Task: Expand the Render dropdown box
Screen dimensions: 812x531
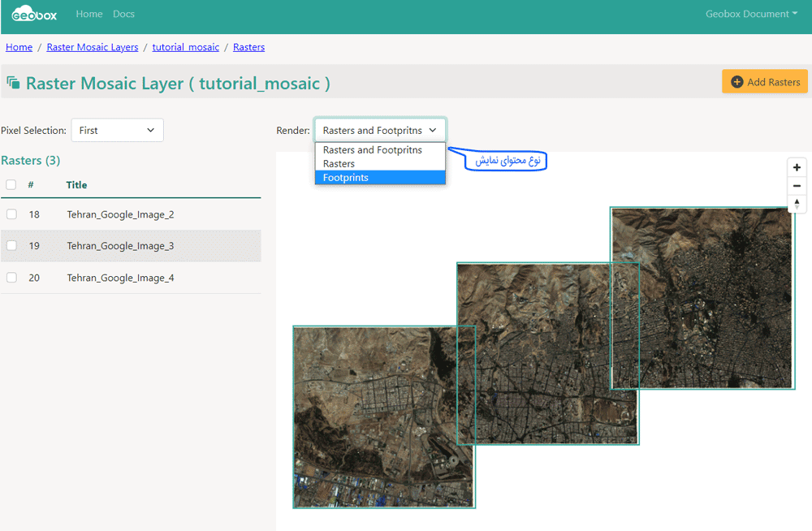Action: 379,130
